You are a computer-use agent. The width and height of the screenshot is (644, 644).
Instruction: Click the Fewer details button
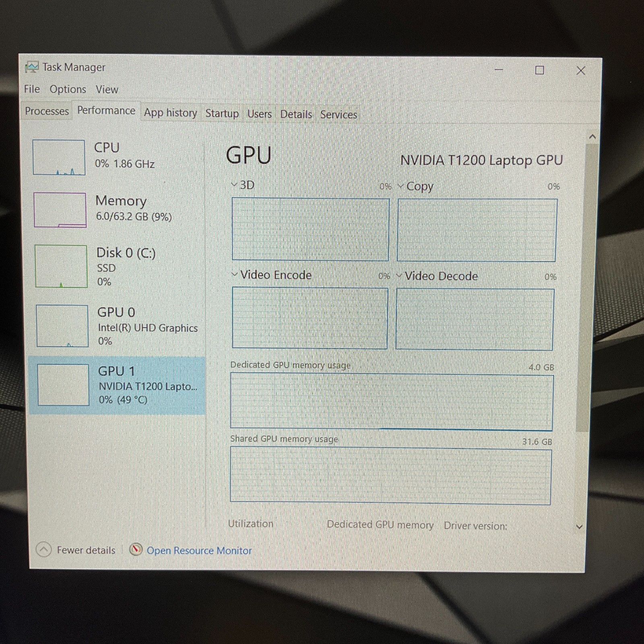click(76, 550)
